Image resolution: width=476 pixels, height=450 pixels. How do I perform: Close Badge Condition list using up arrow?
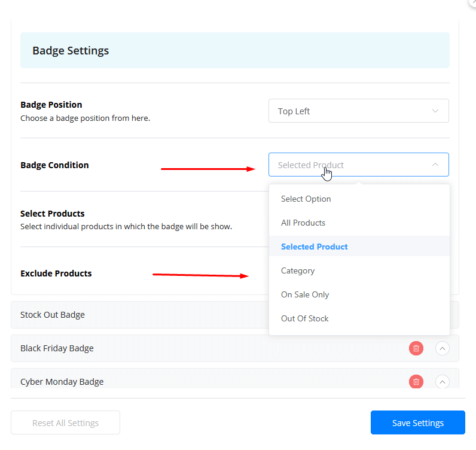pyautogui.click(x=435, y=165)
